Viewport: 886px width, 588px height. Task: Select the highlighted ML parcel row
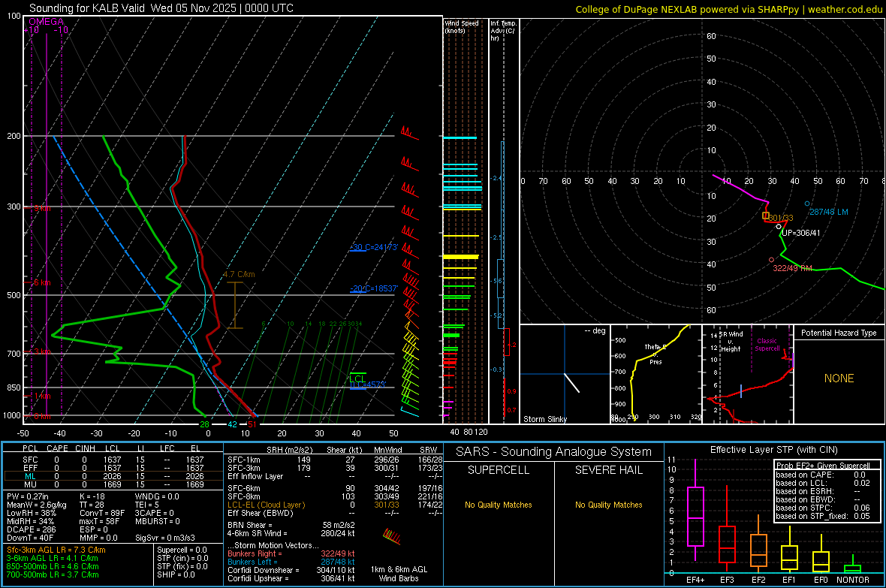[x=113, y=476]
